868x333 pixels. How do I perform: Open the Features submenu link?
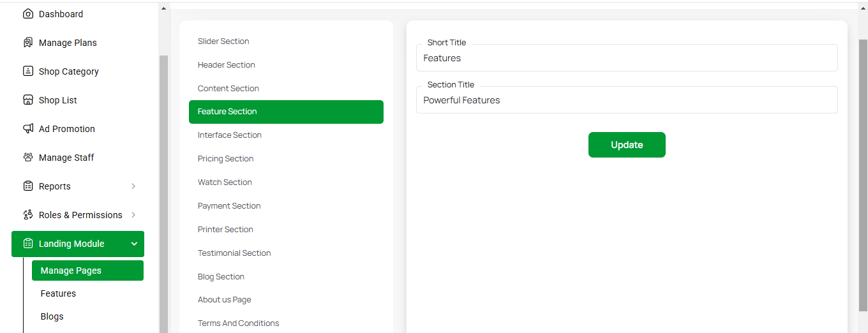[x=58, y=293]
